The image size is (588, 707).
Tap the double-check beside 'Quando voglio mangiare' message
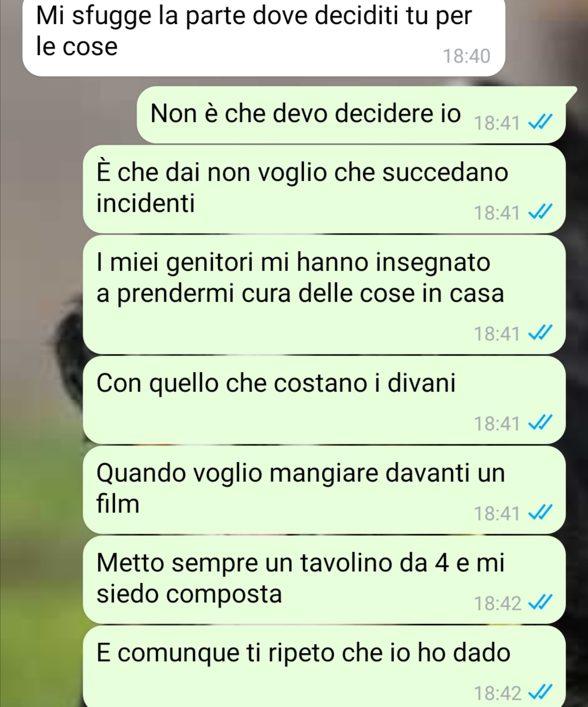coord(541,513)
